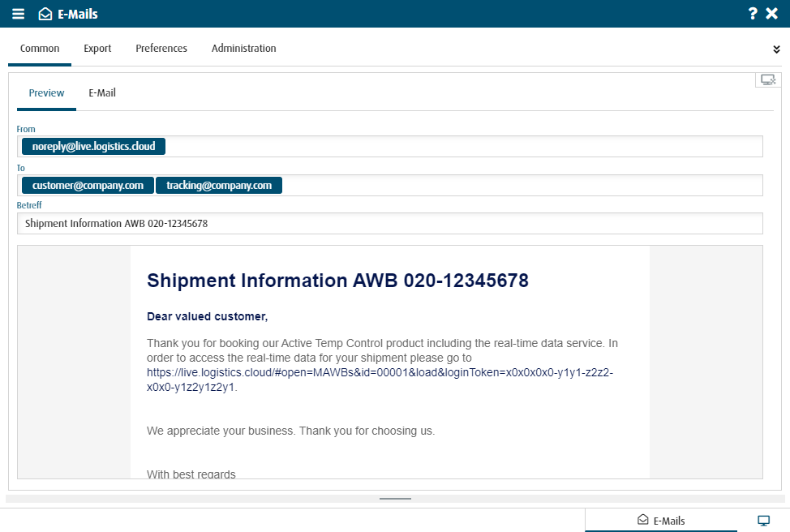
Task: Open the hamburger menu icon
Action: pos(18,14)
